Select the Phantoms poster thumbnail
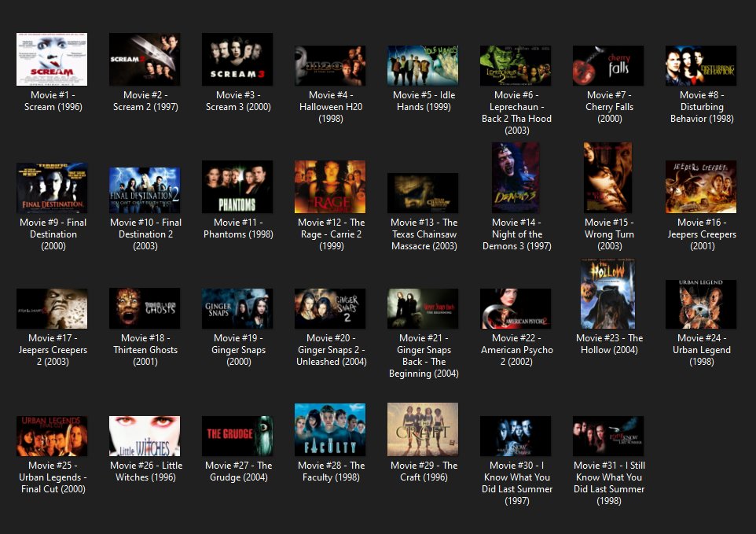Image resolution: width=756 pixels, height=534 pixels. tap(237, 186)
